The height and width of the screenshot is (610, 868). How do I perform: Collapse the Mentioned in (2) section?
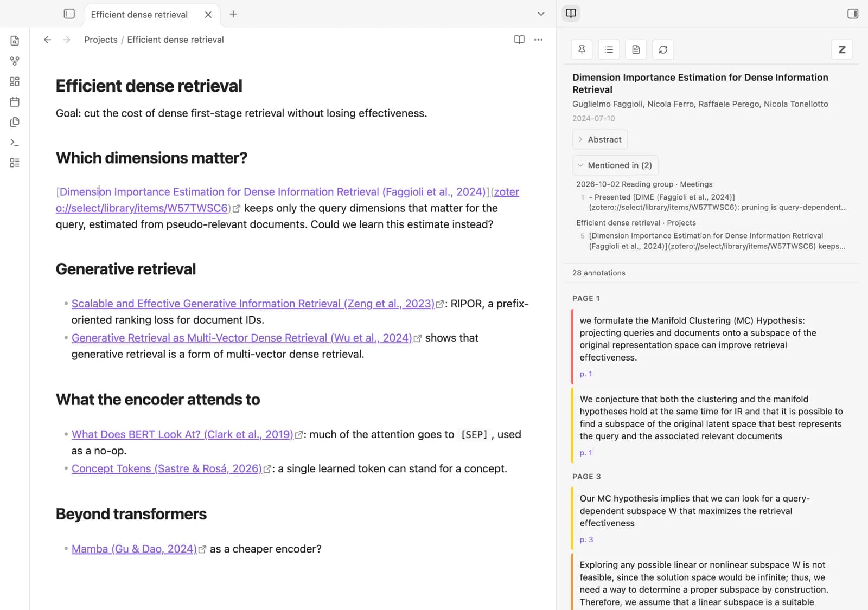coord(615,165)
